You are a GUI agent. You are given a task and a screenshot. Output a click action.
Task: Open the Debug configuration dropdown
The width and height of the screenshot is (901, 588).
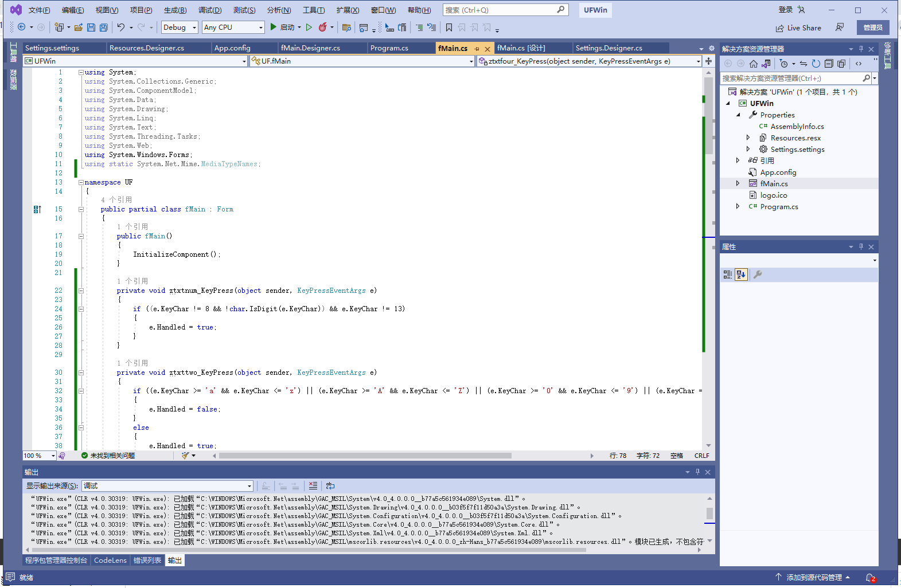(180, 27)
